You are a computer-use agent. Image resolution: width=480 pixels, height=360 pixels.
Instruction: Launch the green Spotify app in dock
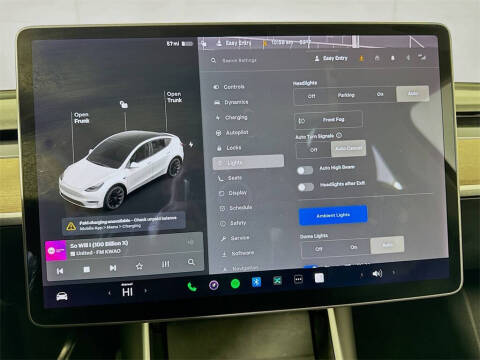click(x=235, y=284)
